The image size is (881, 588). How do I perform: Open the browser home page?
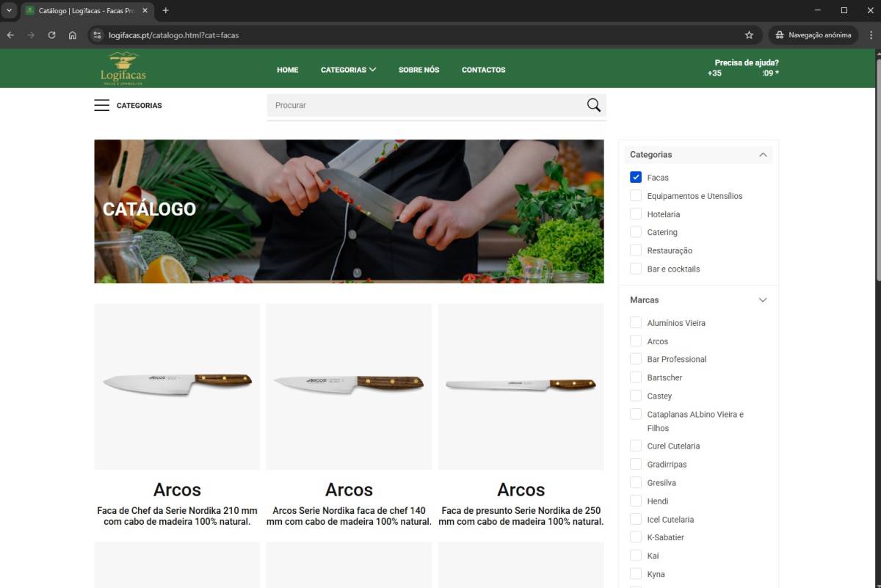tap(72, 35)
